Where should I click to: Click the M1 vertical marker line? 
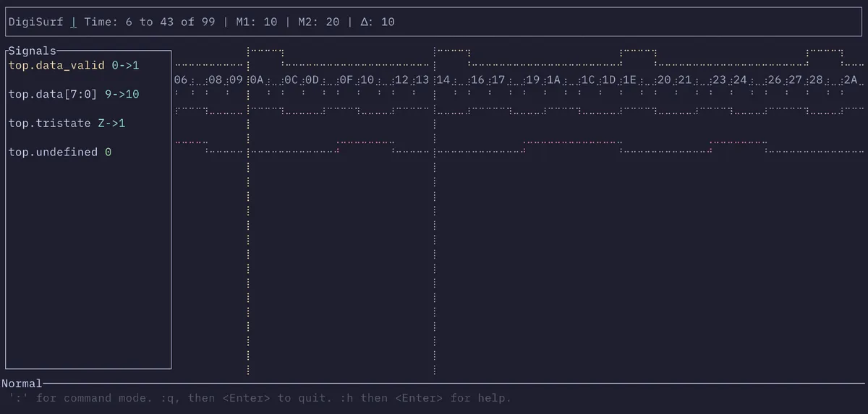tap(248, 253)
